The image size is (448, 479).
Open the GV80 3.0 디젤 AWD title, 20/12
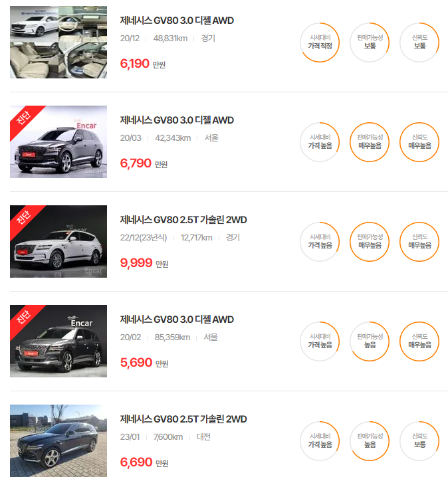pyautogui.click(x=177, y=21)
